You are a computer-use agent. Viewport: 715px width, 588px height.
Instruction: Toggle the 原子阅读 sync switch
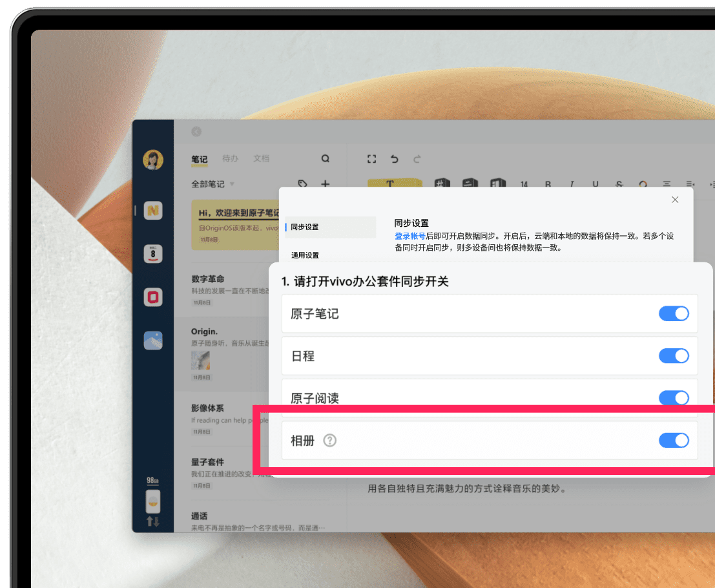(674, 398)
